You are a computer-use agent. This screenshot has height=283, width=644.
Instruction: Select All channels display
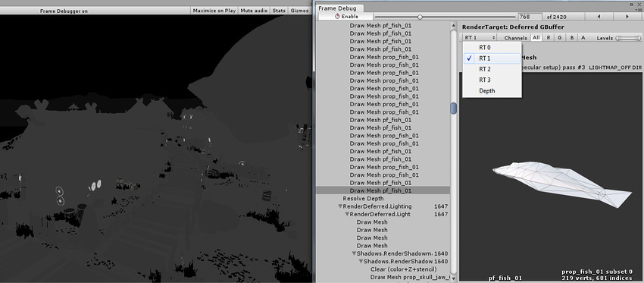tap(536, 38)
